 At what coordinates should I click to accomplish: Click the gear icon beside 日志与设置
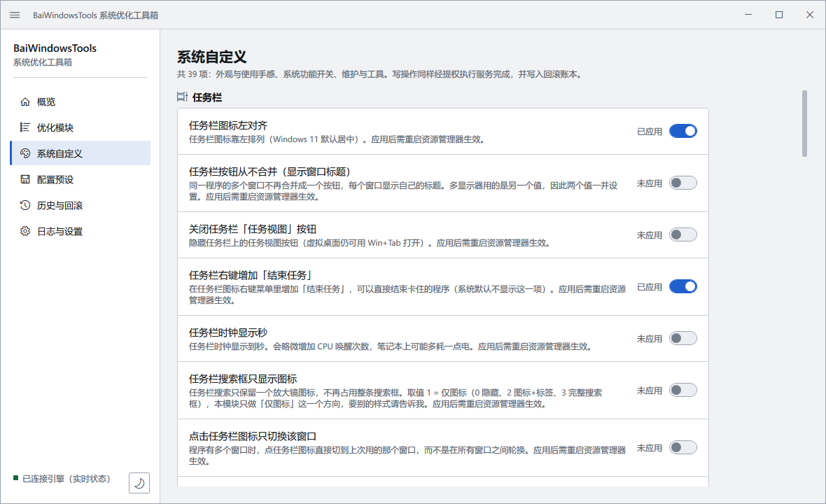point(24,231)
